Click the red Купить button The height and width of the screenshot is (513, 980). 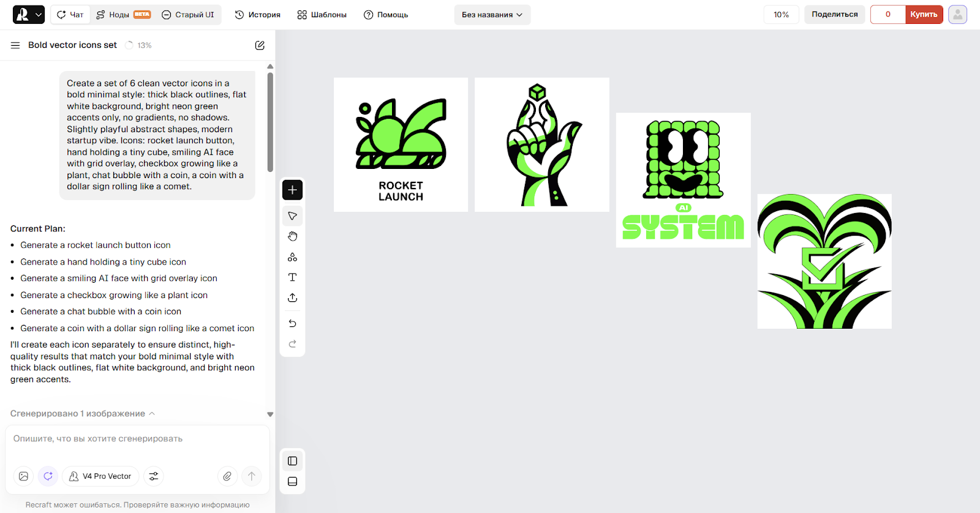pos(924,15)
